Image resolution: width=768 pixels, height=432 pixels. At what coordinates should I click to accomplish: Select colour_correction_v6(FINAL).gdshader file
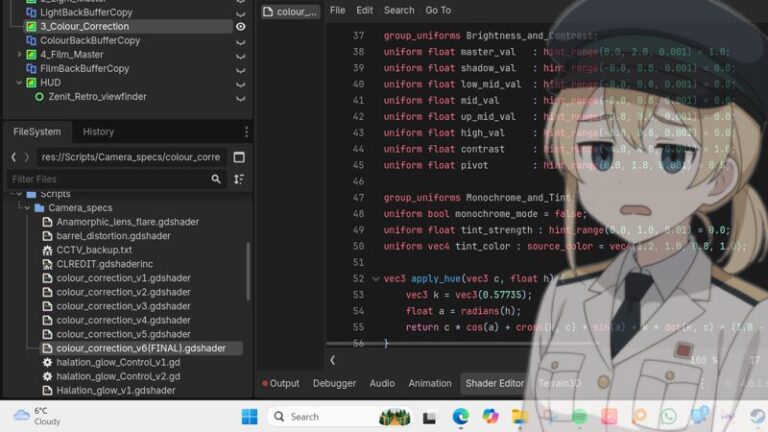pyautogui.click(x=141, y=348)
